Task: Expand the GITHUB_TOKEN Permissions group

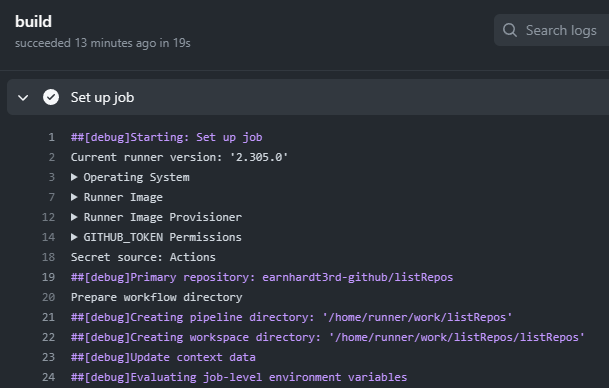Action: point(156,237)
